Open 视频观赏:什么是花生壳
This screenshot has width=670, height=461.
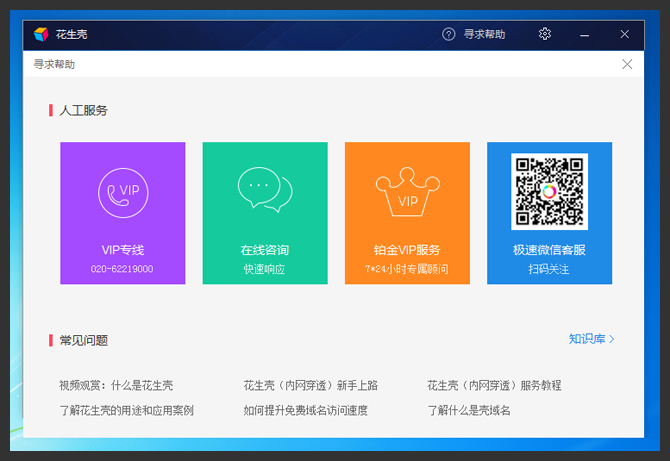pyautogui.click(x=116, y=385)
